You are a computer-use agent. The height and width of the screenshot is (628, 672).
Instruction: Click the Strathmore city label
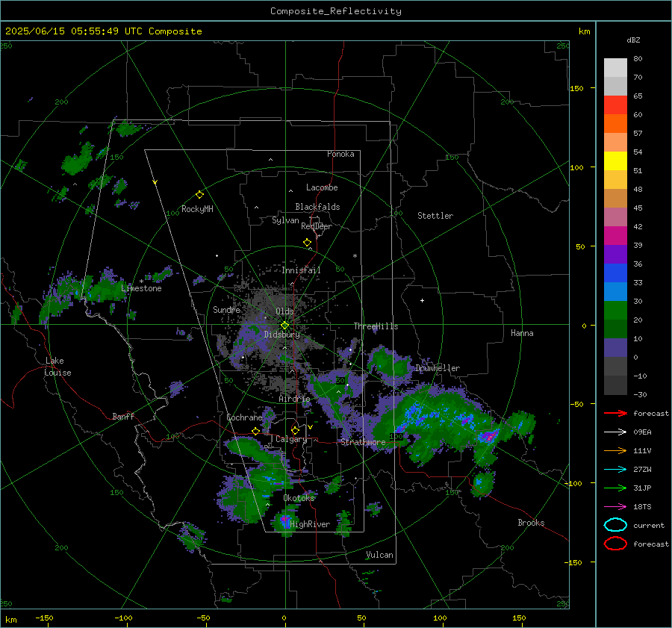363,442
